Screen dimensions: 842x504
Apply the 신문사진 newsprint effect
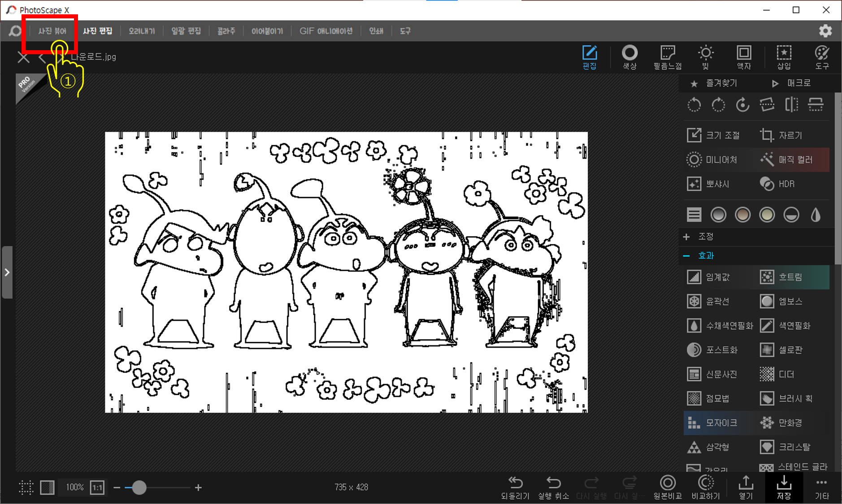(x=712, y=374)
